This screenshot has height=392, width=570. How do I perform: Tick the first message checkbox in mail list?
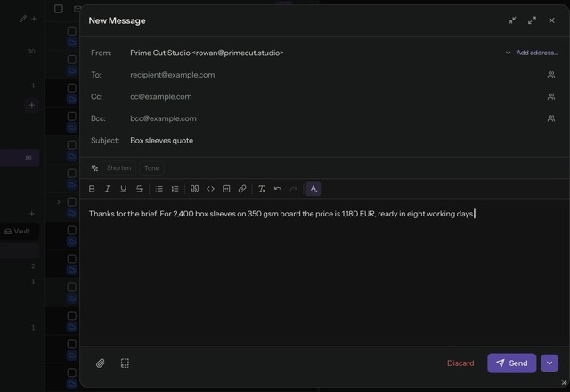coord(71,31)
